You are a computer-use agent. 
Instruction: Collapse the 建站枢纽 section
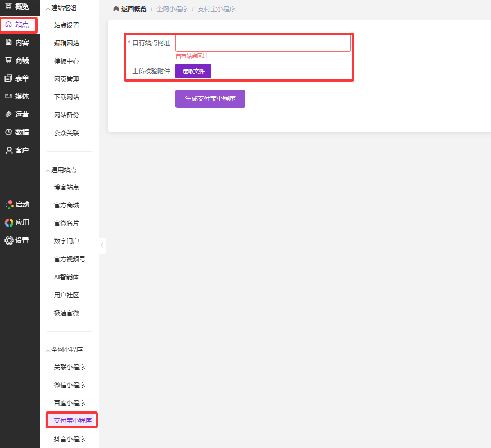[x=48, y=8]
